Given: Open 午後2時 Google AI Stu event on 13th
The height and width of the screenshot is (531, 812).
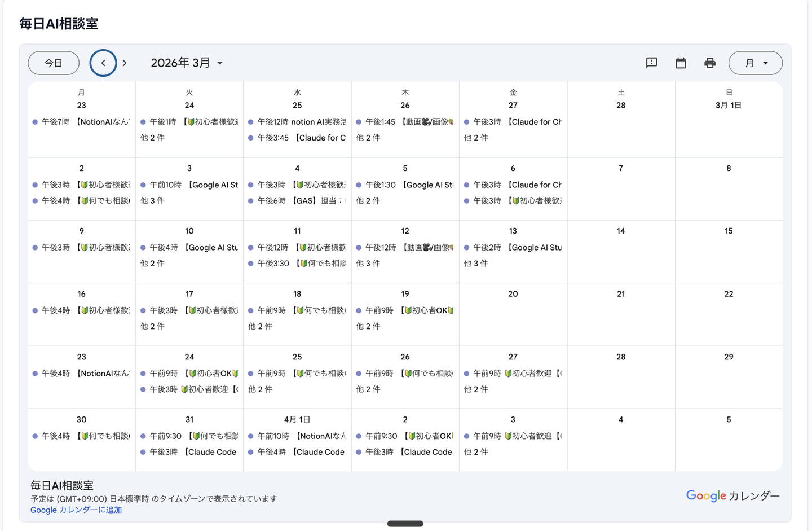Looking at the screenshot, I should point(513,248).
